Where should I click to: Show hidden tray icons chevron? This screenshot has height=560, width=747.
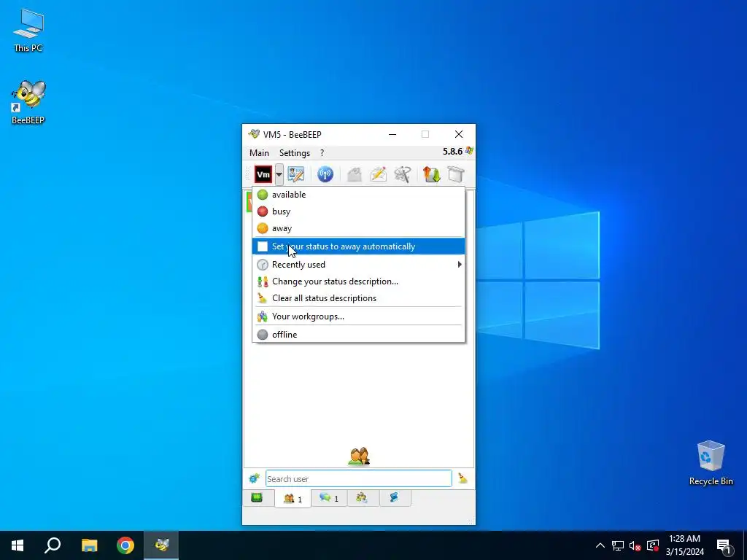point(600,545)
